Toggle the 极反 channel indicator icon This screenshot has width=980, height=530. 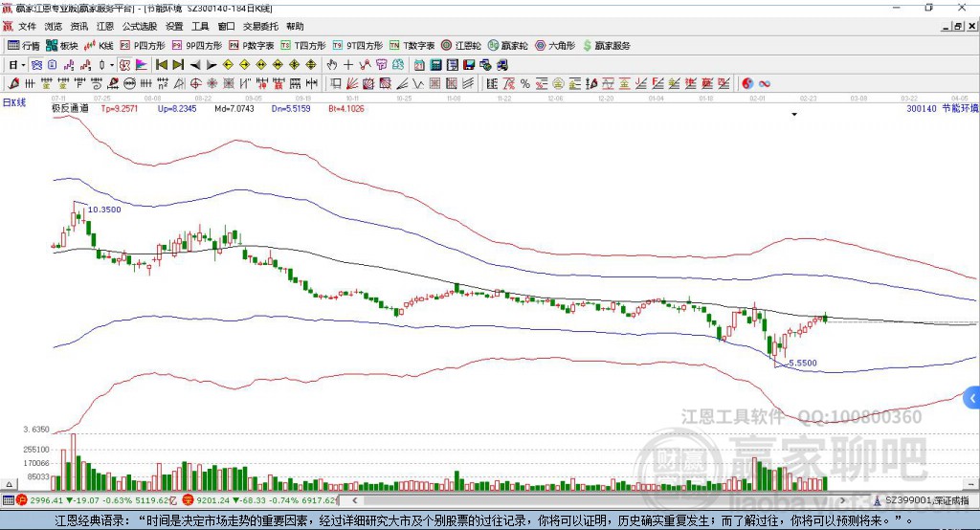pos(125,65)
